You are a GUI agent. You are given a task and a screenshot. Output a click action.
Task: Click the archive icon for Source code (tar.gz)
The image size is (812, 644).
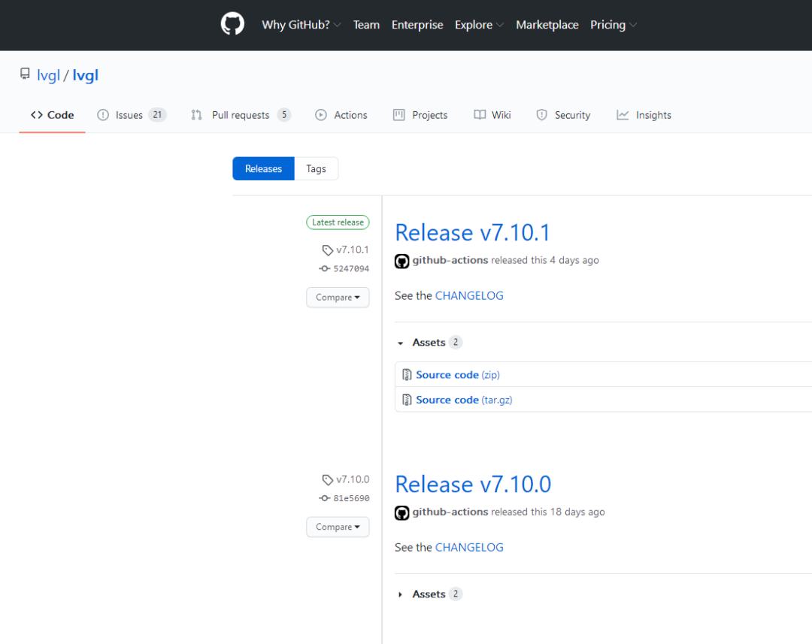tap(407, 400)
